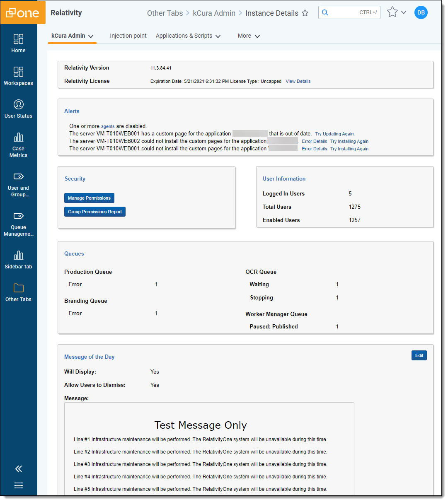Click the Other Tabs folder icon

coord(18,288)
